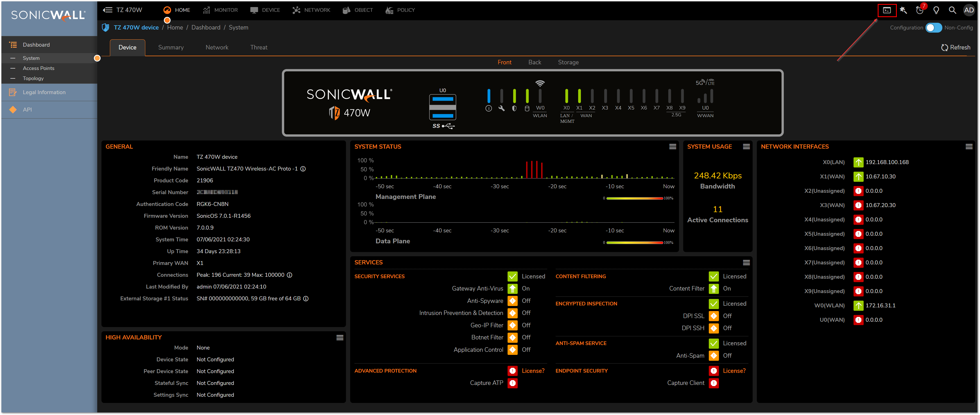The width and height of the screenshot is (980, 415).
Task: Click the lightbulb help icon
Action: pyautogui.click(x=936, y=10)
